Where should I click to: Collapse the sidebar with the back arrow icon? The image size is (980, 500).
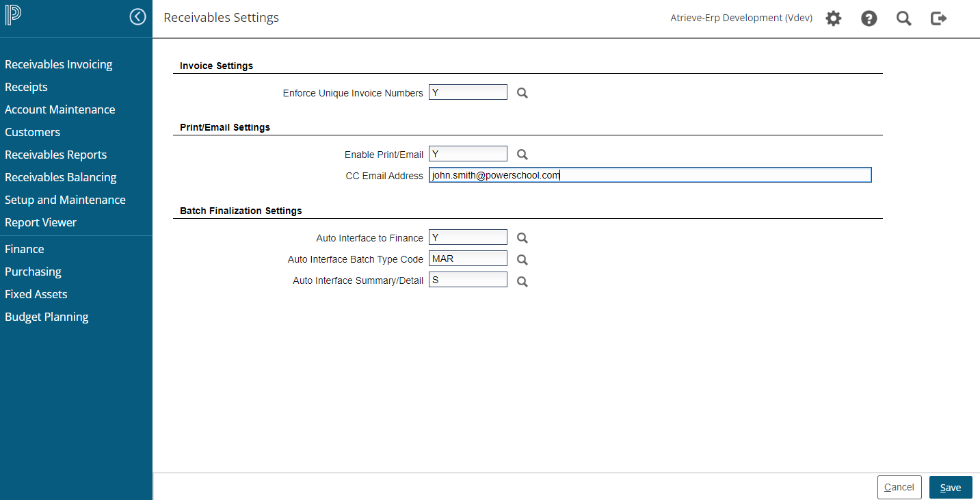pos(137,17)
